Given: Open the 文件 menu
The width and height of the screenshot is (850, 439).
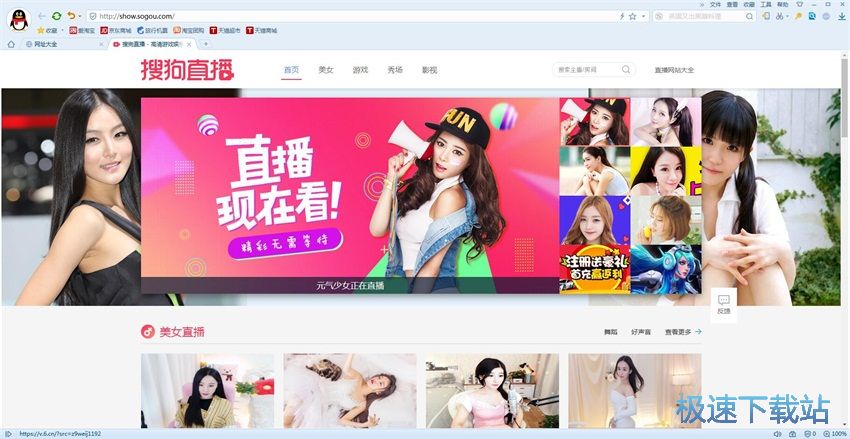Looking at the screenshot, I should pos(716,4).
